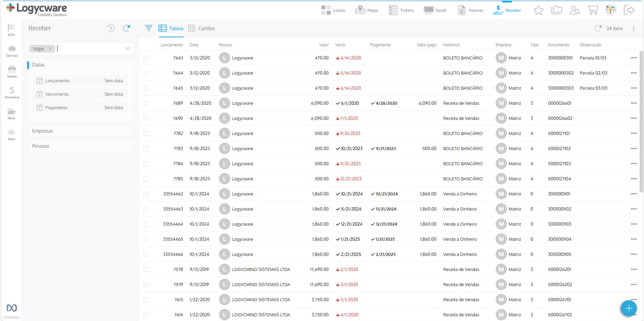This screenshot has width=644, height=321.
Task: Pick the Vencimento date filter
Action: click(x=66, y=94)
